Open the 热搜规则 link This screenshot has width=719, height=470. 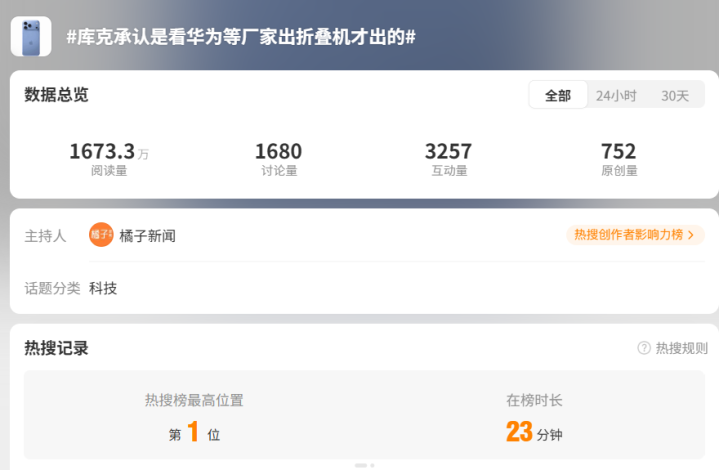pos(681,348)
